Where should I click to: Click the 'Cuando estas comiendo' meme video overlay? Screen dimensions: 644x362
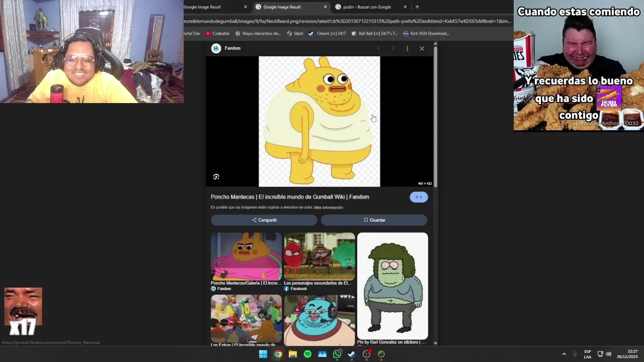point(579,65)
